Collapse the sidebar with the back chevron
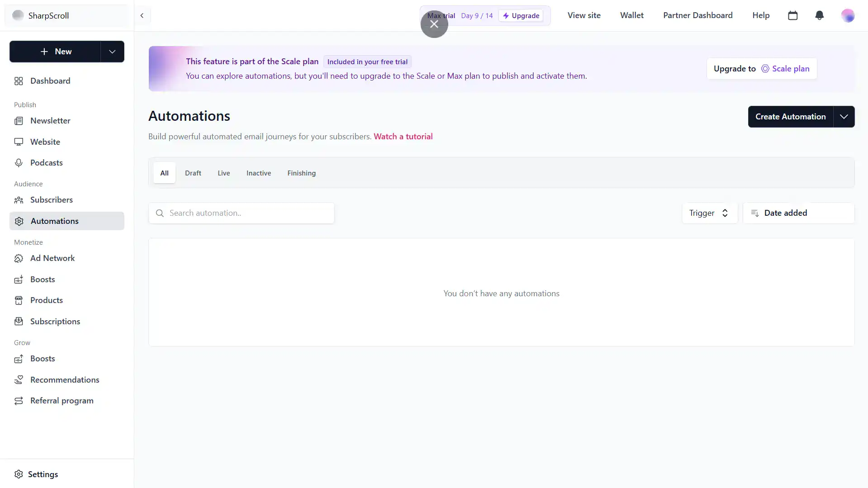 142,15
